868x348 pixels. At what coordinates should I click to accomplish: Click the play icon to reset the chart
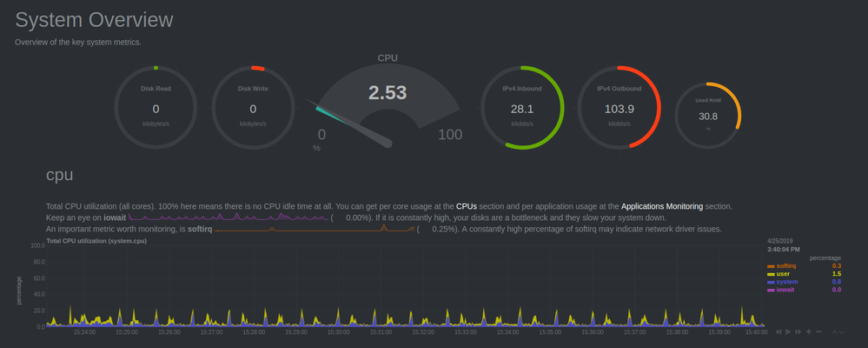(x=788, y=331)
